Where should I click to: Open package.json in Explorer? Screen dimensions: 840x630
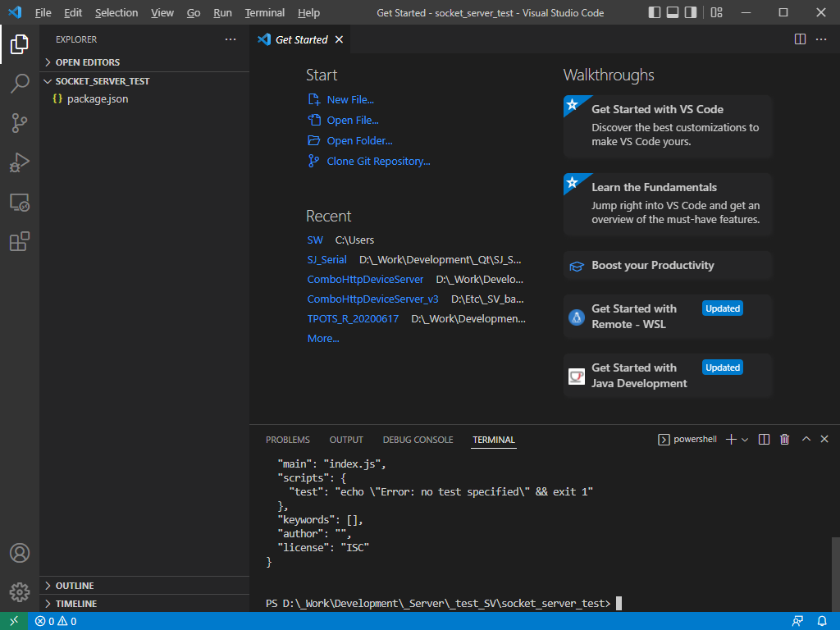pos(144,98)
